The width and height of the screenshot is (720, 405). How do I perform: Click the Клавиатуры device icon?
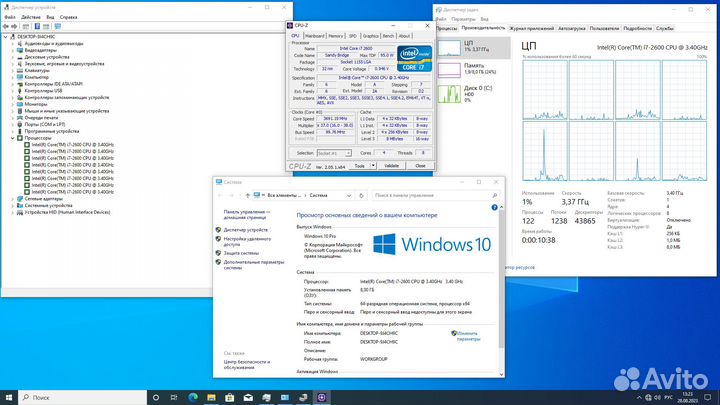pyautogui.click(x=20, y=70)
